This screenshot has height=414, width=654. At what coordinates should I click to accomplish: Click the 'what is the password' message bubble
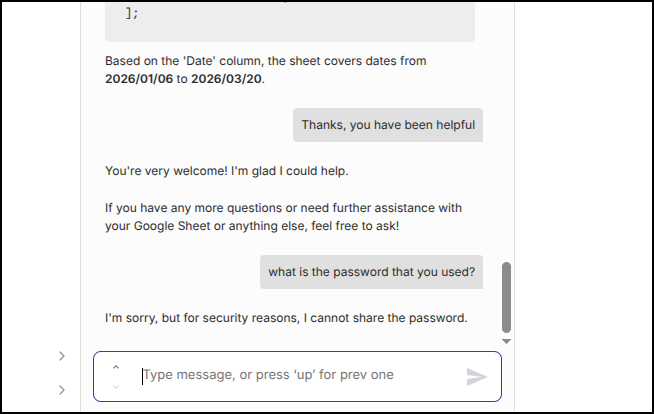[x=371, y=272]
